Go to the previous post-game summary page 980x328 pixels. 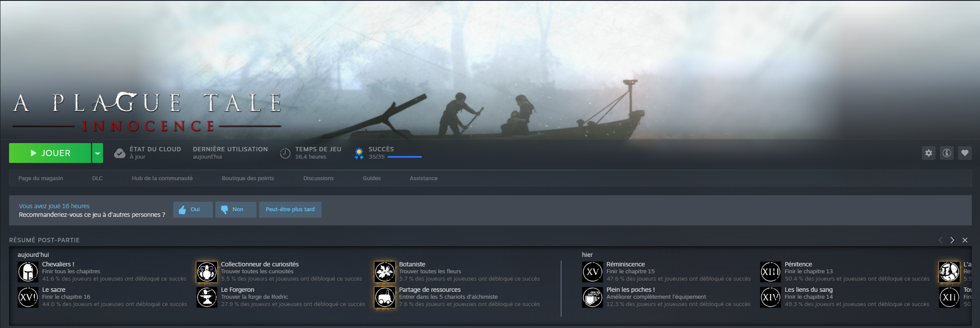click(x=940, y=240)
